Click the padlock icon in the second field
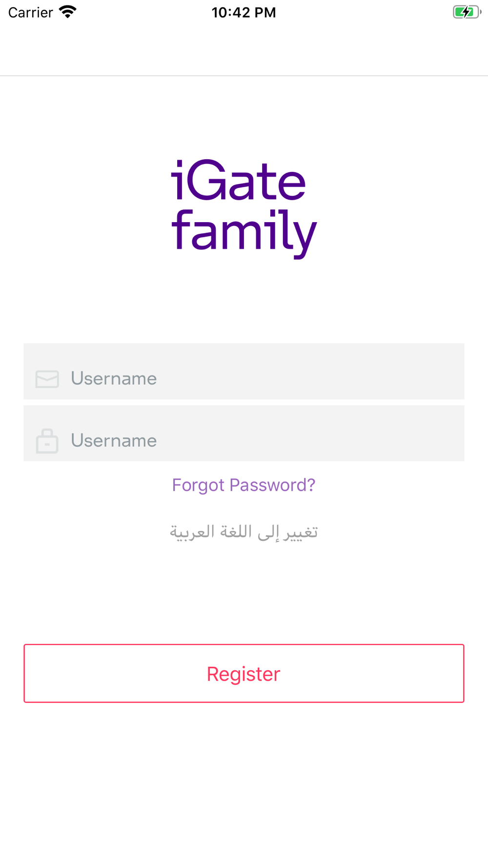 pos(47,441)
